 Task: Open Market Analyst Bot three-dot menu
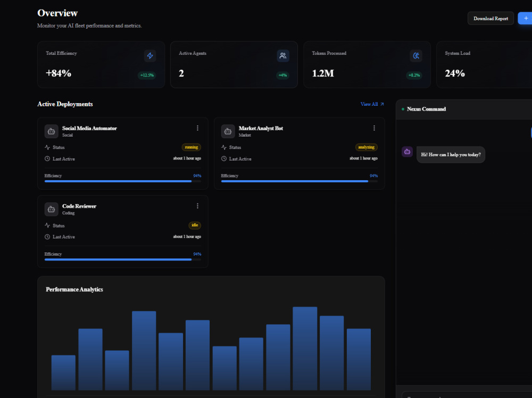tap(374, 128)
